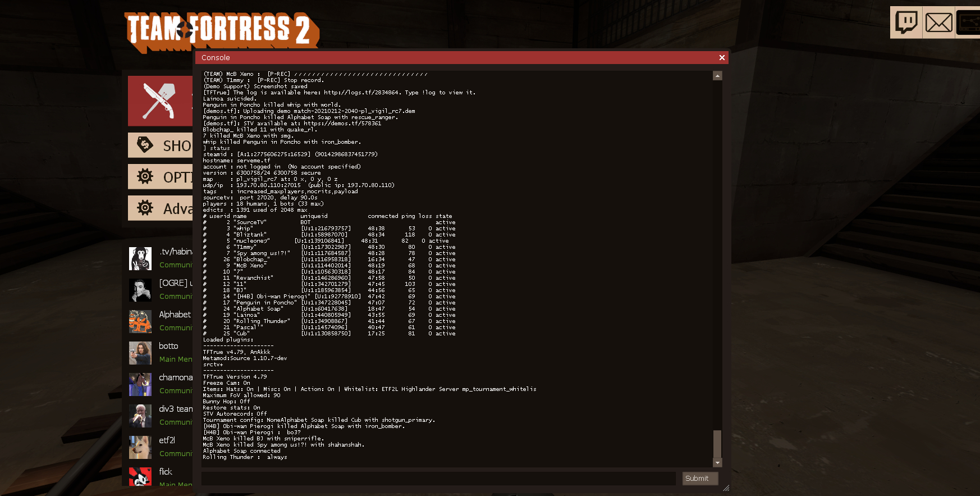Click the console resize grip corner
Image resolution: width=980 pixels, height=496 pixels.
(726, 488)
